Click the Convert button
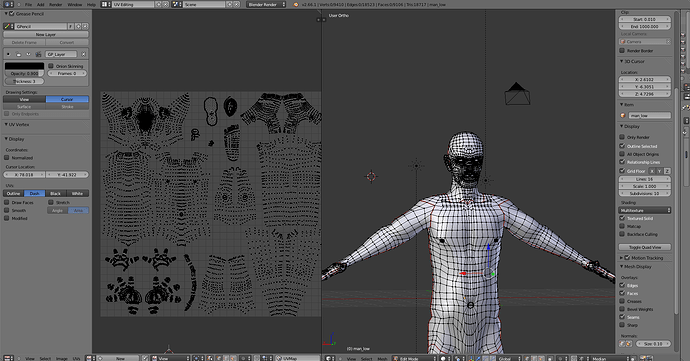This screenshot has width=690, height=361. tap(67, 42)
